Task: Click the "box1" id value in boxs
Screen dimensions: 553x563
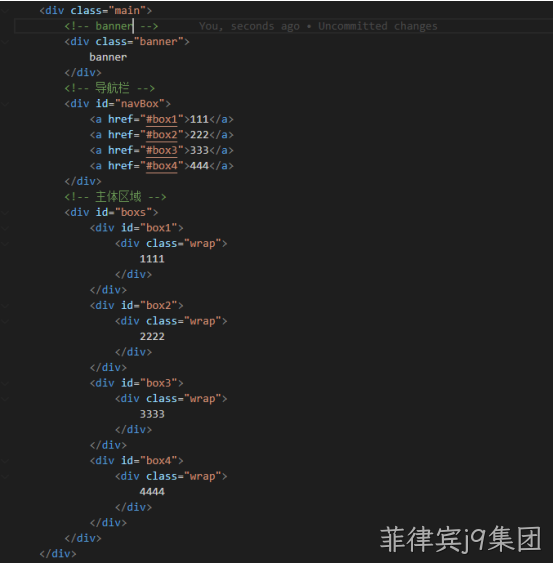Action: pos(159,228)
